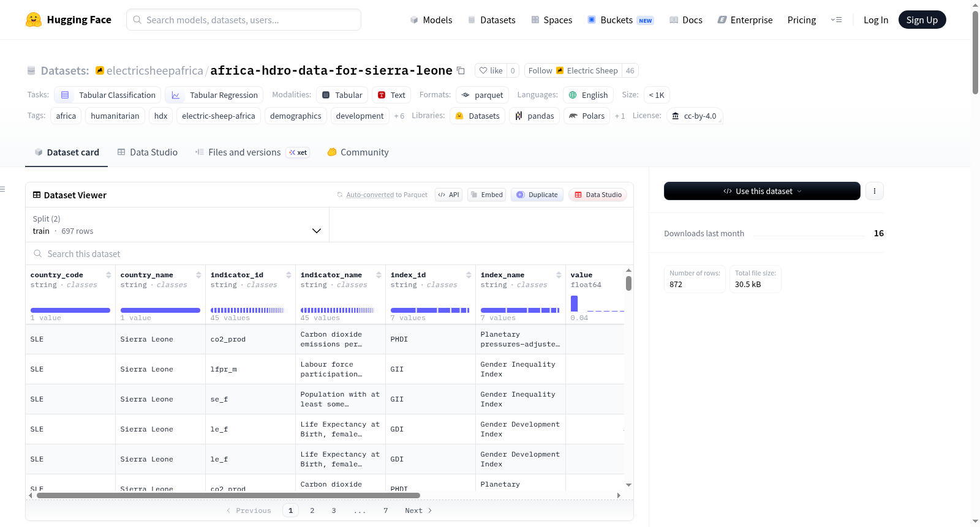Open Embed viewer option
980x527 pixels.
click(x=486, y=195)
